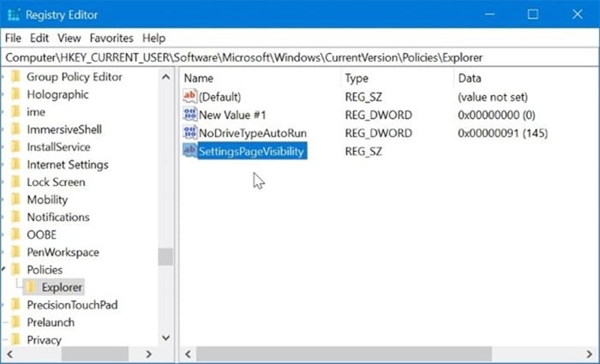Click the Holographic folder icon
This screenshot has width=600, height=364.
(x=15, y=94)
